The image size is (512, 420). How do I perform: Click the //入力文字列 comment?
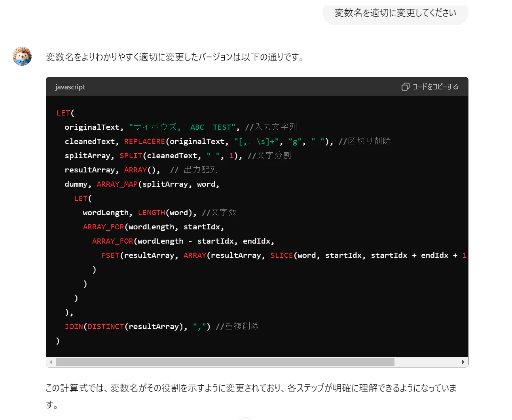[x=271, y=127]
